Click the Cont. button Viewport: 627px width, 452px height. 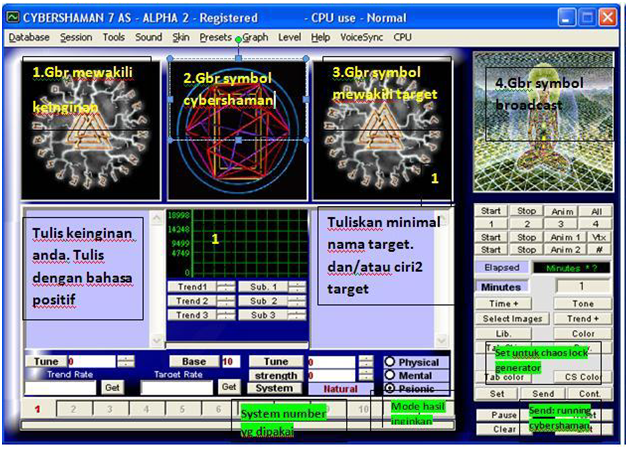(589, 394)
